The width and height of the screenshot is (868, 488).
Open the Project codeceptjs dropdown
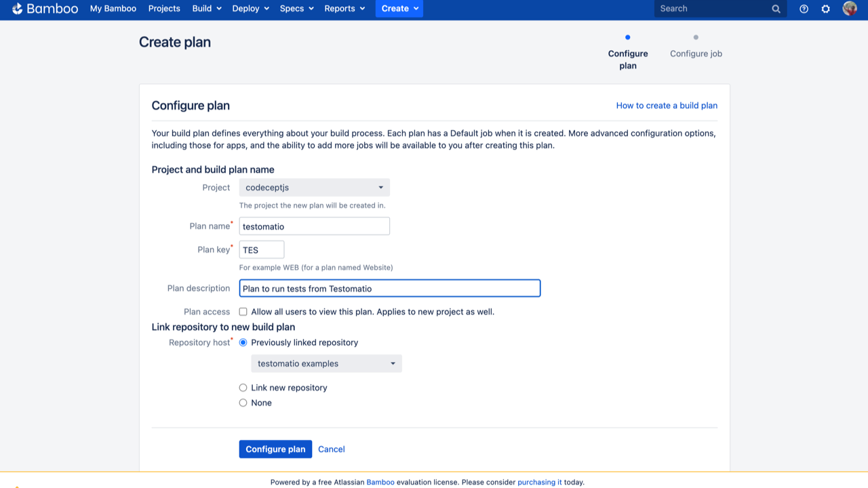[314, 188]
